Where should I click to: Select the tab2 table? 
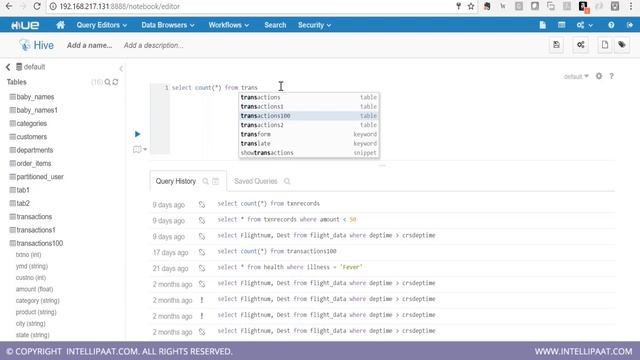click(x=23, y=203)
